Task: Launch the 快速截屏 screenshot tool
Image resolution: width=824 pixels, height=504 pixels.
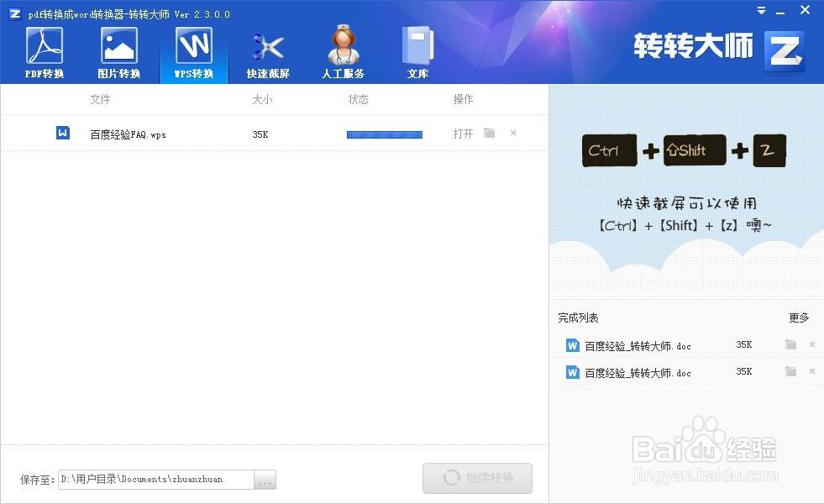Action: [268, 50]
